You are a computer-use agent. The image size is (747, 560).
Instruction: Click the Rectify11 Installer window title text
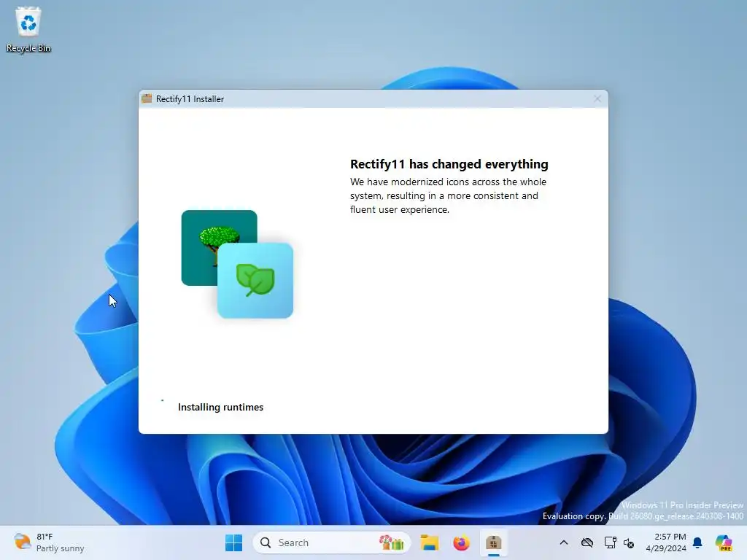tap(190, 98)
